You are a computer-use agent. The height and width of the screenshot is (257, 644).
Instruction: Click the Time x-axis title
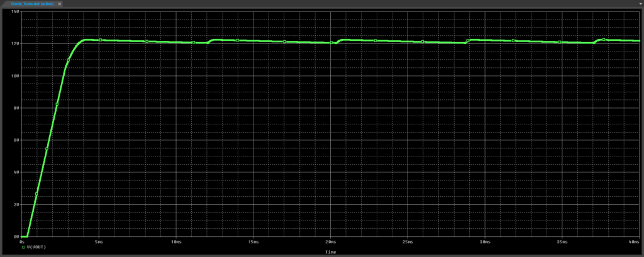click(x=331, y=252)
